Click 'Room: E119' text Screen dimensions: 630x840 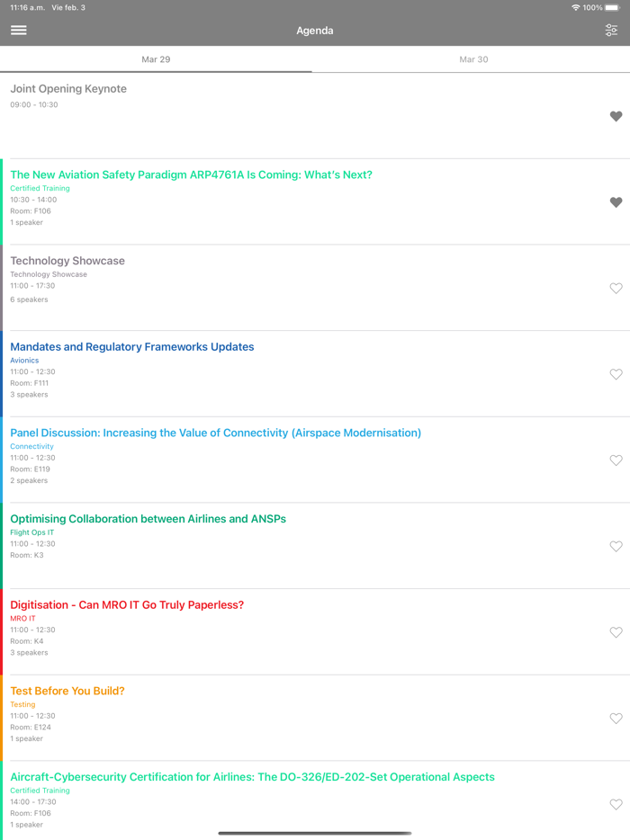tap(30, 469)
